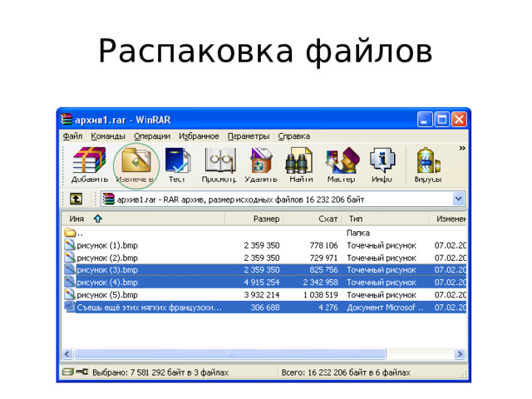Launch the Мастер (Wizard) tool
The width and height of the screenshot is (532, 399).
coord(342,165)
